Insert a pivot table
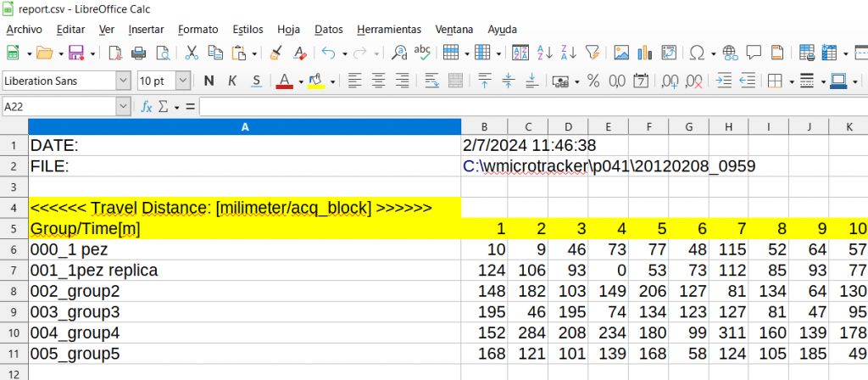Image resolution: width=868 pixels, height=380 pixels. (670, 53)
